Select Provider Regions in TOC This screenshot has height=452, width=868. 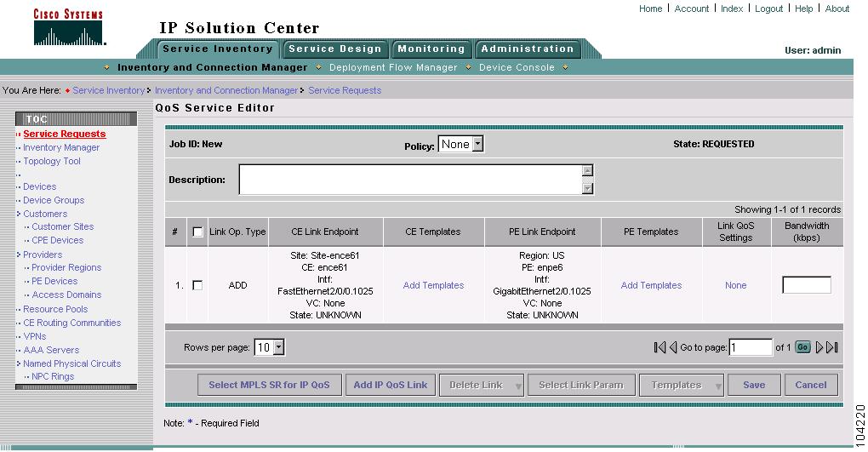click(x=66, y=267)
